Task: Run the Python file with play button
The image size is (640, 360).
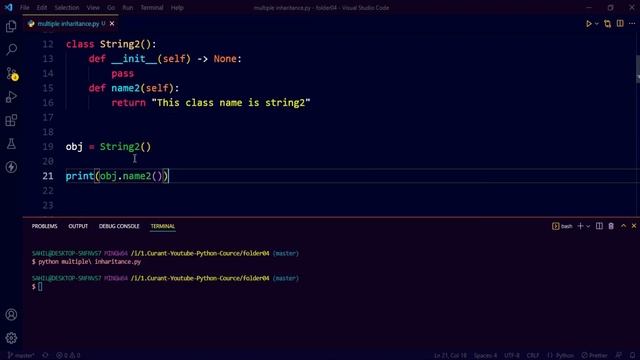Action: (x=589, y=24)
